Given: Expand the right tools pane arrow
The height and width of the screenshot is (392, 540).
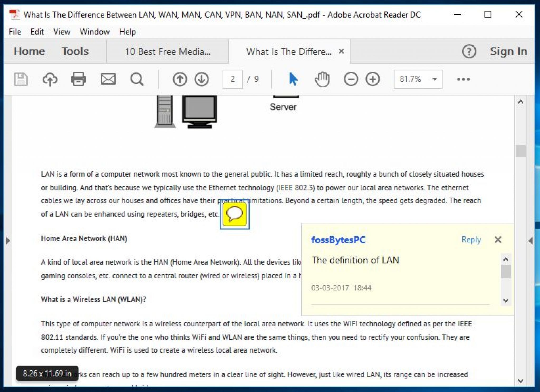Looking at the screenshot, I should point(531,241).
